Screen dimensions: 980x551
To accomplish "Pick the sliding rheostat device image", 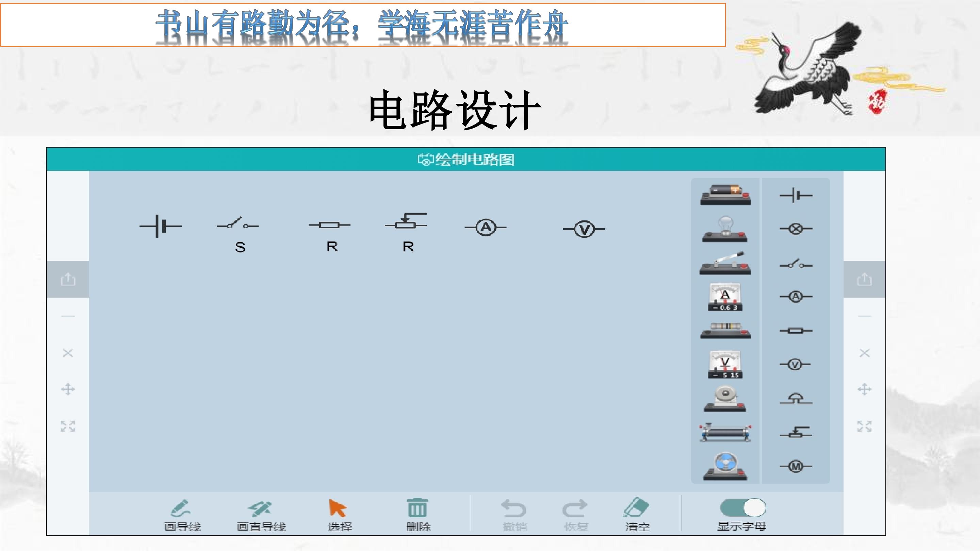I will (725, 433).
